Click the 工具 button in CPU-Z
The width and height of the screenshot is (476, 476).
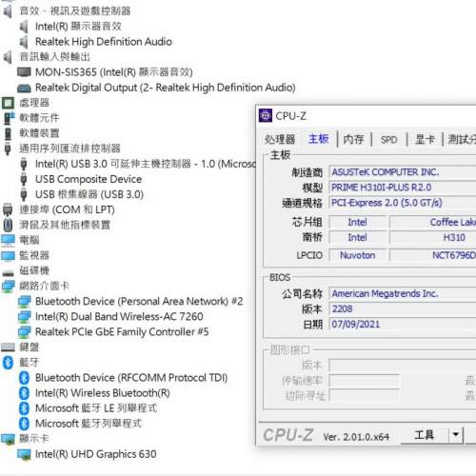pos(425,434)
